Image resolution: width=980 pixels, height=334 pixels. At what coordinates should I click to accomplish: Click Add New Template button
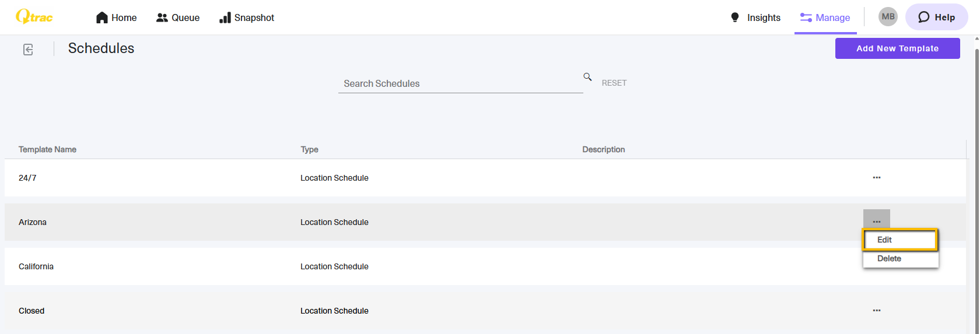pos(897,48)
